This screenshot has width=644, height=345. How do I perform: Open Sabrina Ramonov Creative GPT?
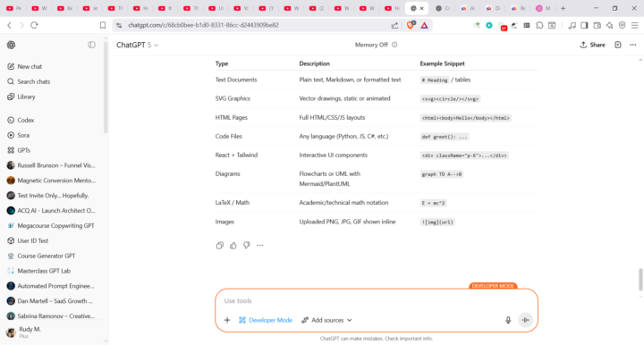pos(51,316)
